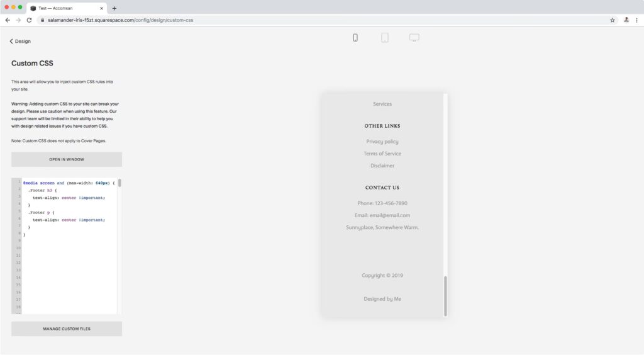Select the Test — Accomsan tab
This screenshot has height=355, width=644.
(63, 8)
